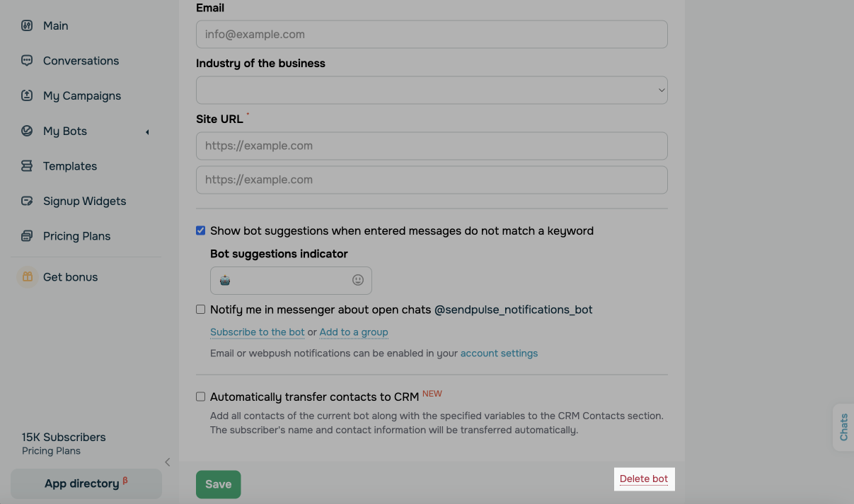Click the My Bots icon
This screenshot has width=854, height=504.
[x=27, y=131]
